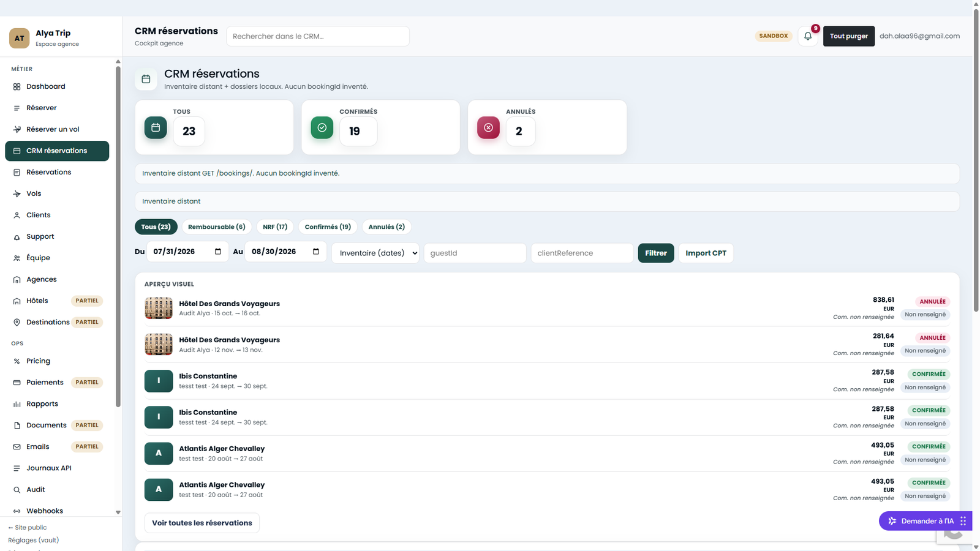Click the green calendar icon in Tous card
Image resolution: width=980 pixels, height=551 pixels.
(x=156, y=127)
